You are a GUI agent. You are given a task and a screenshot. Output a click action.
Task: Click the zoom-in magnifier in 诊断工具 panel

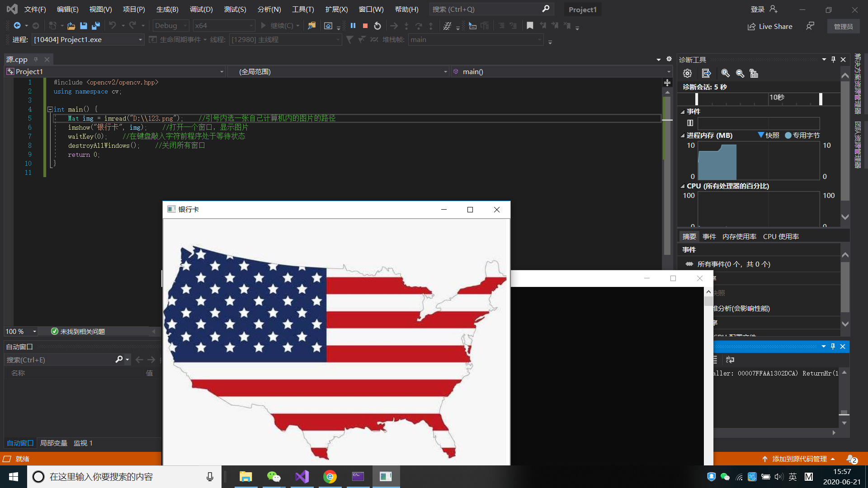[x=725, y=73]
